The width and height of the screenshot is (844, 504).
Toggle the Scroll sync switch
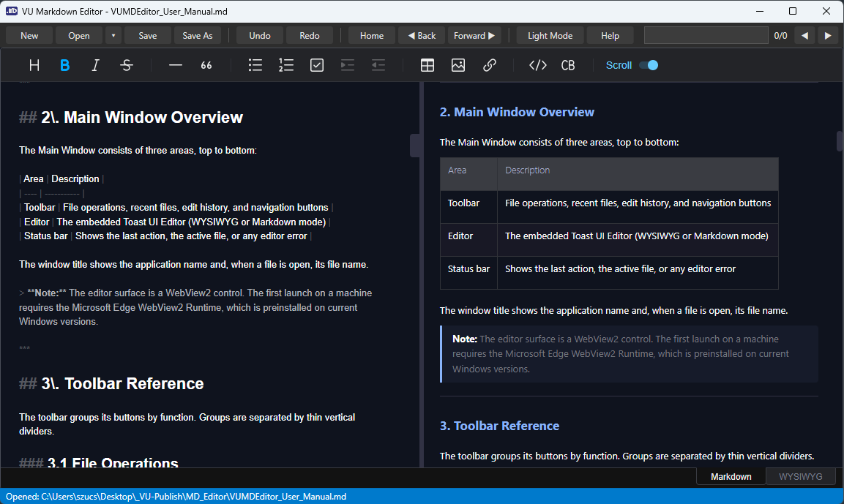point(649,65)
